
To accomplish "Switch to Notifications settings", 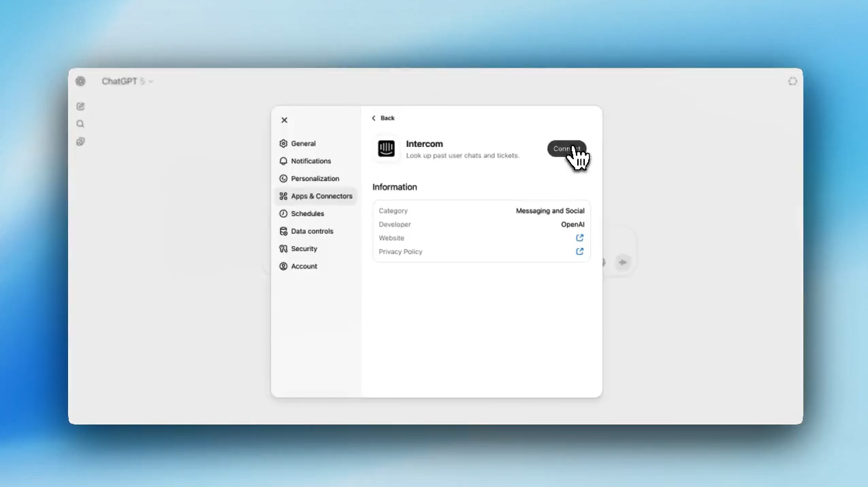I will tap(310, 161).
